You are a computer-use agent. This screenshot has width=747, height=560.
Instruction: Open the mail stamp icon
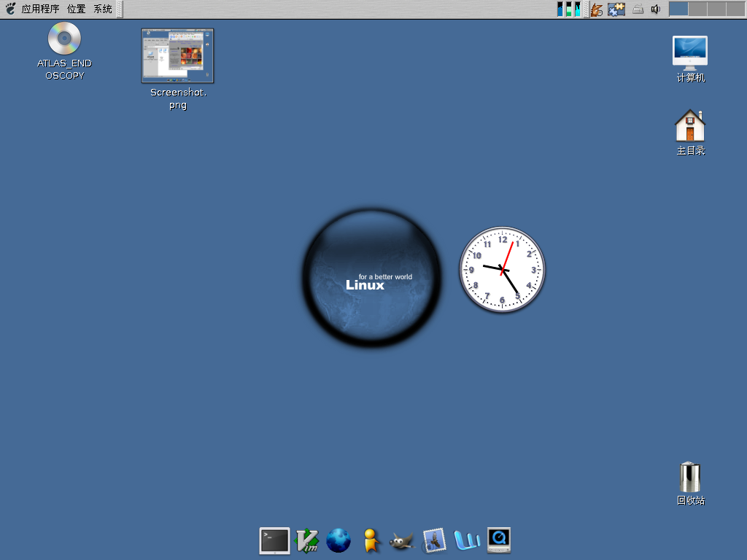point(434,540)
